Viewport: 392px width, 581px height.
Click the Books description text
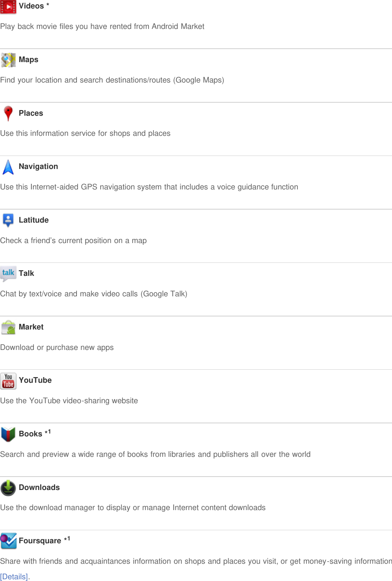[155, 454]
